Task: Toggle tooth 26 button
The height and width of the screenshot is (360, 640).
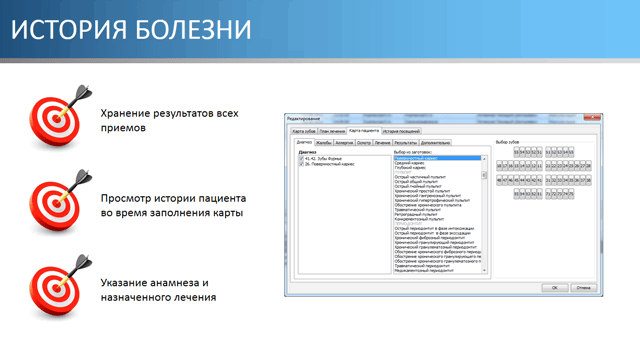Action: tap(577, 166)
